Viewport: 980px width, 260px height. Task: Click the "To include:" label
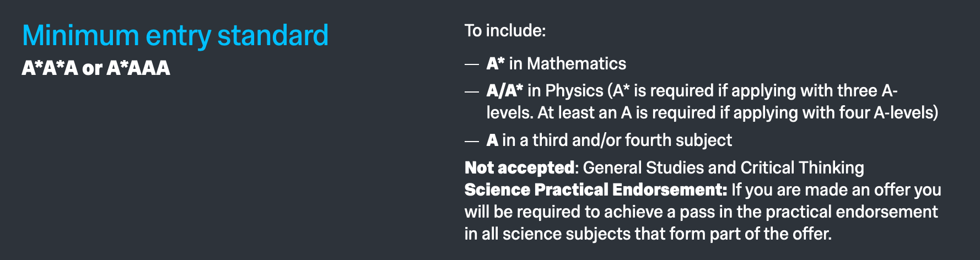[505, 30]
